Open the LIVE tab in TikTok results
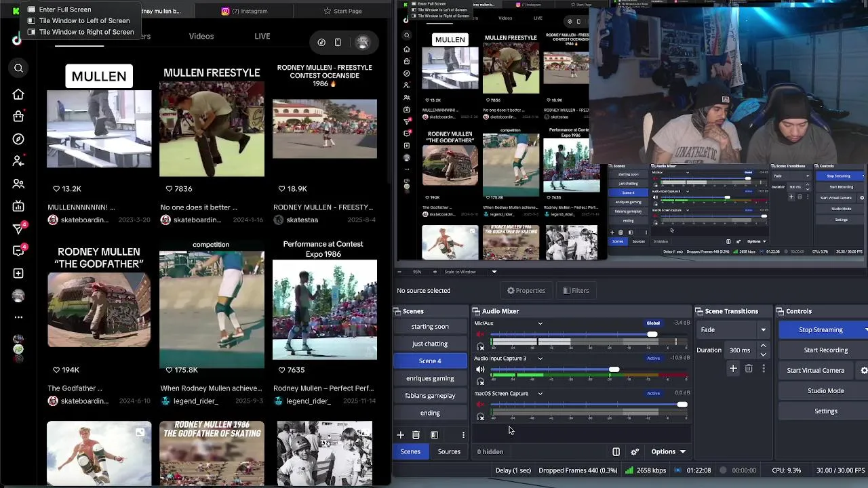Image resolution: width=868 pixels, height=488 pixels. click(x=262, y=36)
